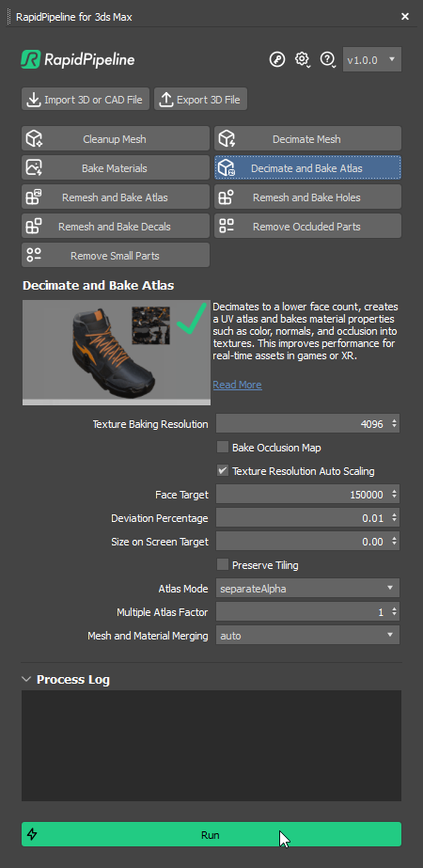This screenshot has height=868, width=423.
Task: Select Remesh and Bake Decals preset
Action: pos(116,227)
